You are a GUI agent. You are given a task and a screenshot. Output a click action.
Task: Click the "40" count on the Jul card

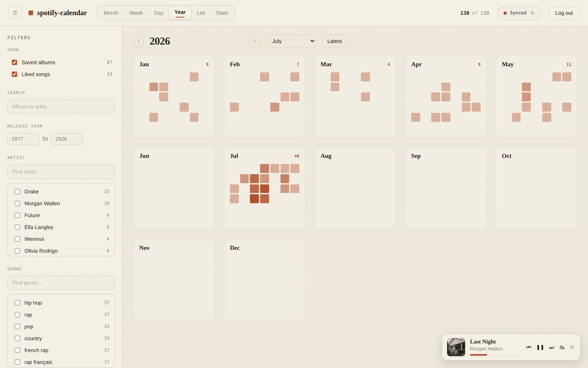297,156
